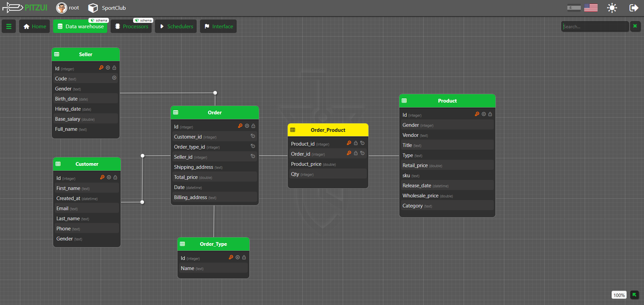This screenshot has height=305, width=644.
Task: Click the PITZUI logo
Action: pos(25,8)
